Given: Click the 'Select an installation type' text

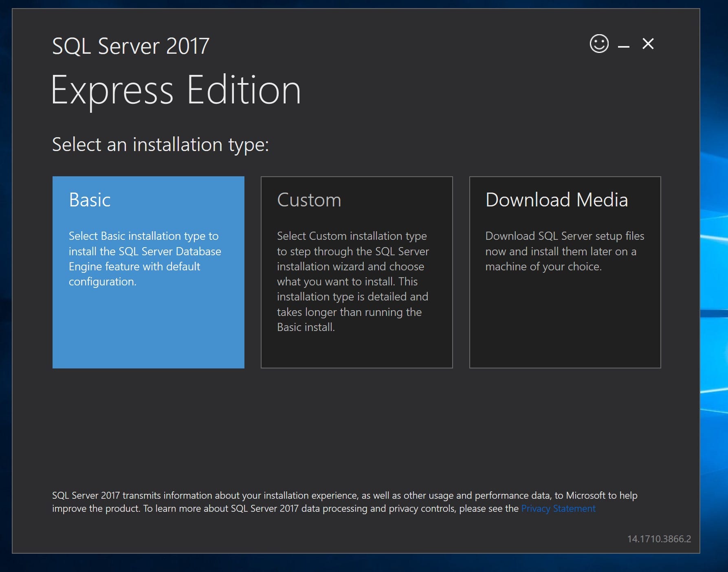Looking at the screenshot, I should 161,144.
